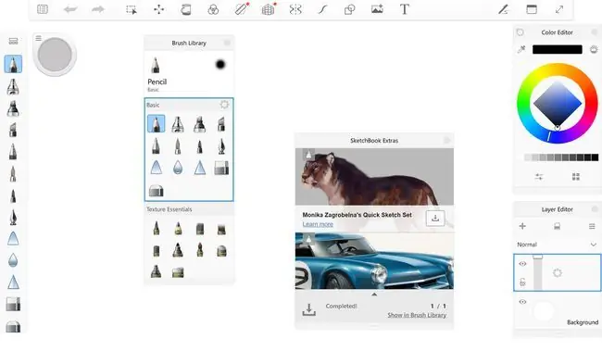602x364 pixels.
Task: Click the black current color swatch
Action: pos(557,49)
